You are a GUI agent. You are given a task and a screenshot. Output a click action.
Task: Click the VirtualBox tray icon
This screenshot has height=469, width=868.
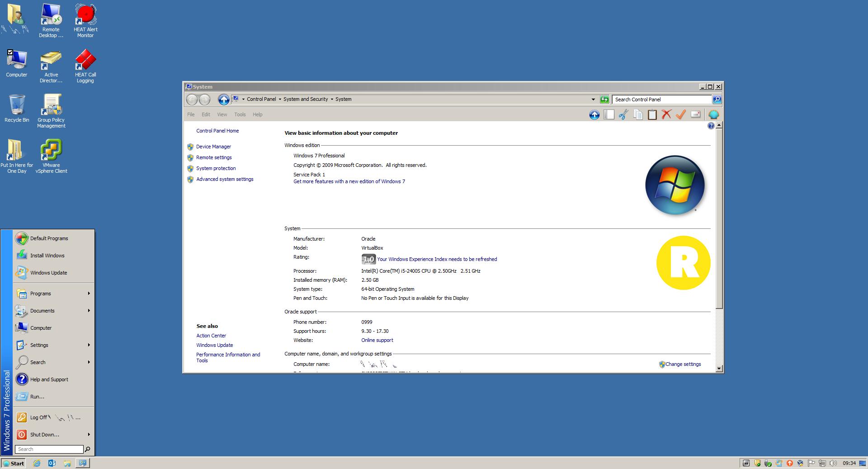800,463
